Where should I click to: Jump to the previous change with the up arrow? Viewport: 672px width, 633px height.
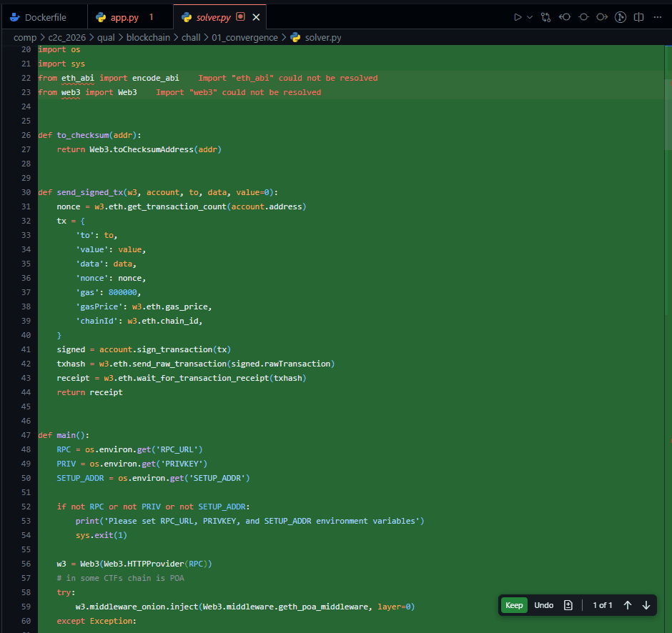628,605
